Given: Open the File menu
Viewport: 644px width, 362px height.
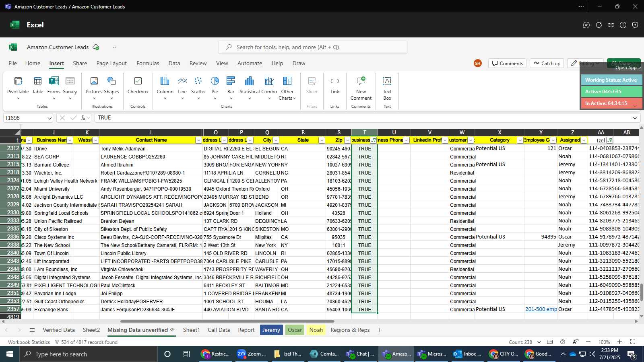Looking at the screenshot, I should (x=12, y=63).
